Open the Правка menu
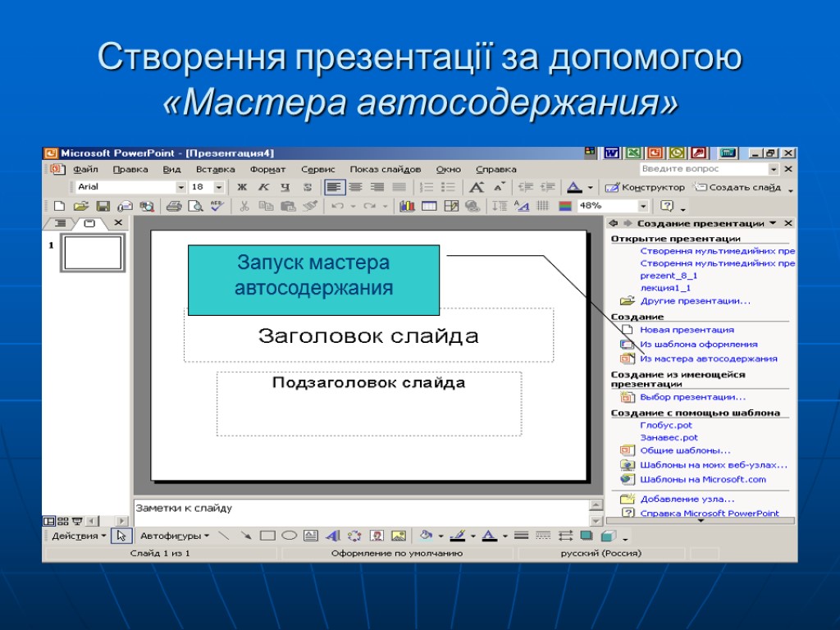The width and height of the screenshot is (840, 630). [130, 169]
